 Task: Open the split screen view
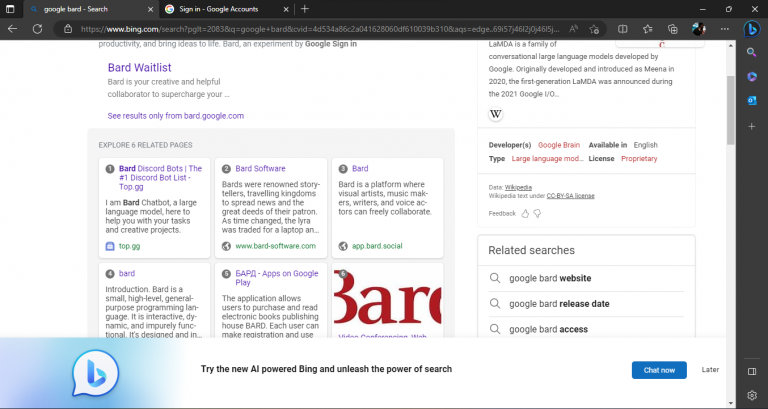pyautogui.click(x=623, y=29)
